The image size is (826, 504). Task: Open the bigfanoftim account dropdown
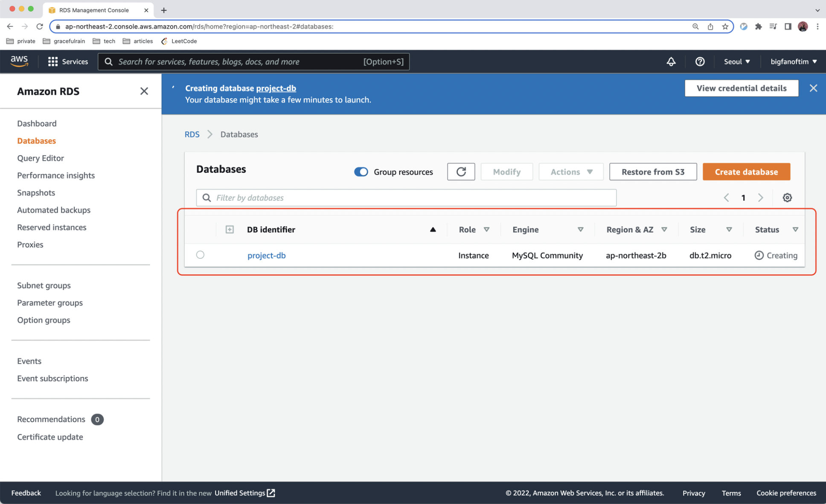pyautogui.click(x=793, y=61)
